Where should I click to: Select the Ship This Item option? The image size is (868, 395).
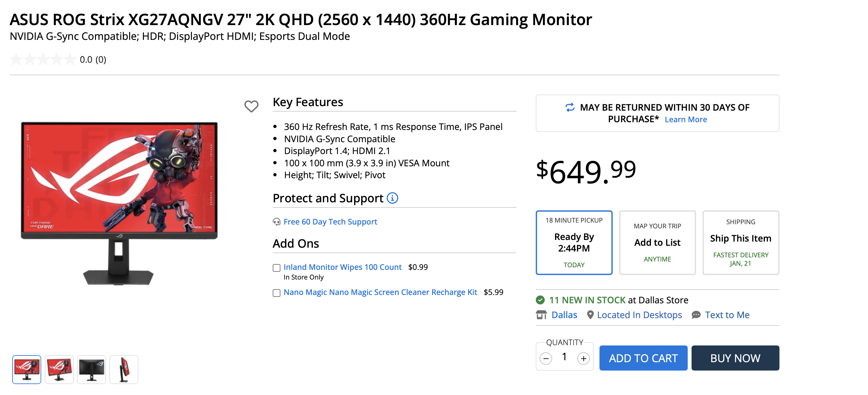pyautogui.click(x=740, y=243)
